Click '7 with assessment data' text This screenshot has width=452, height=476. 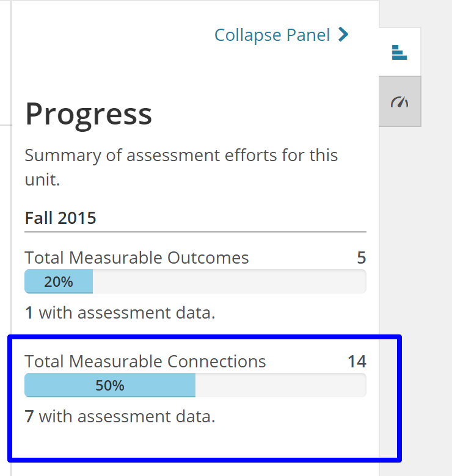point(120,416)
